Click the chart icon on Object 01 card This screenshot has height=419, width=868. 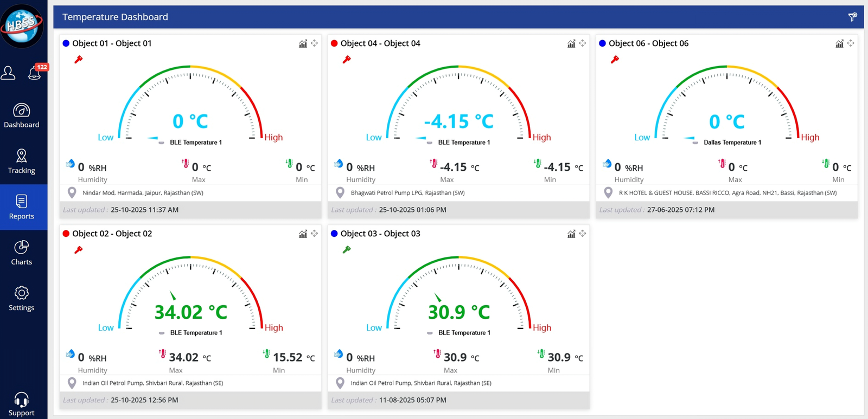303,43
